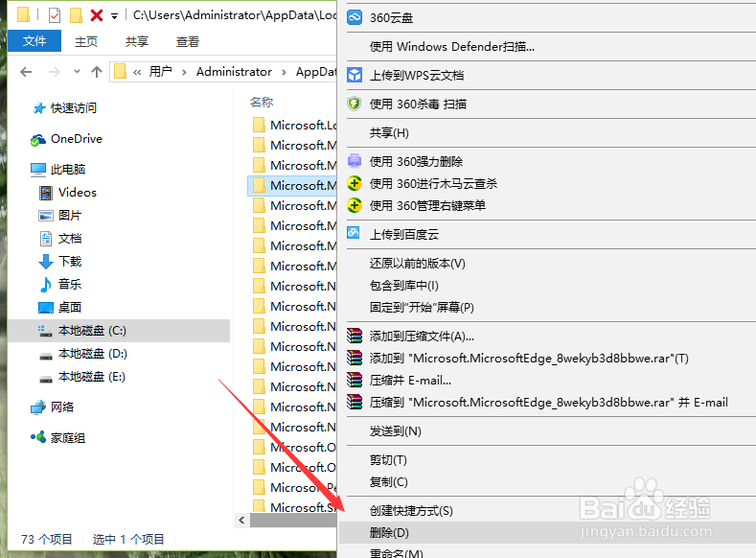Select 桌面 in navigation pane
This screenshot has height=558, width=756.
[x=119, y=307]
